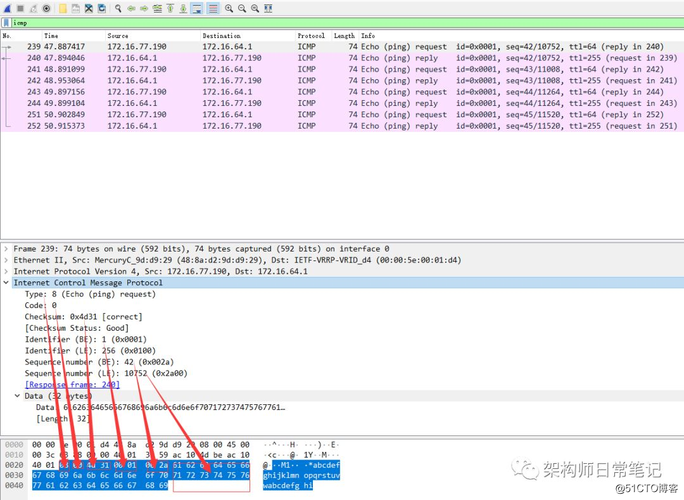The image size is (684, 500).
Task: Select packet 244 at time 49.899104
Action: pyautogui.click(x=342, y=103)
